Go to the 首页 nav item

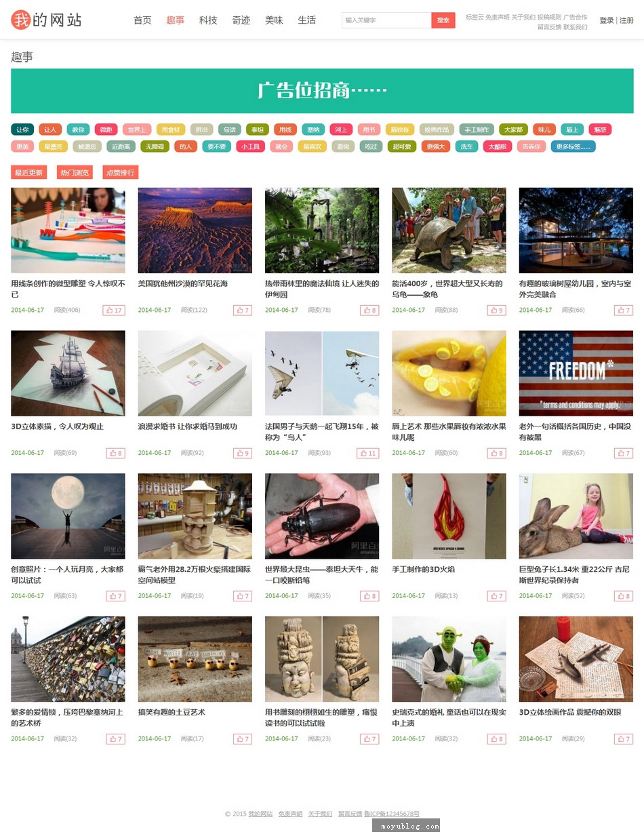[142, 20]
